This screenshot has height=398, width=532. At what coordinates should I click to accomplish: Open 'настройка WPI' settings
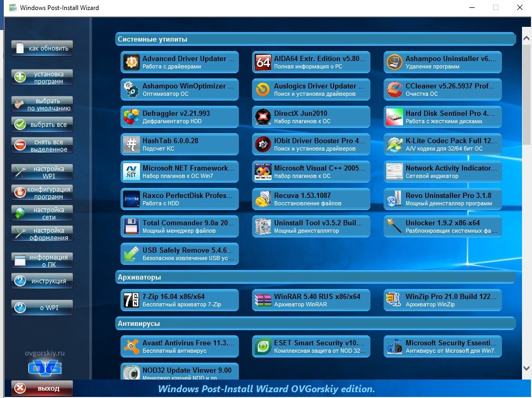click(42, 172)
